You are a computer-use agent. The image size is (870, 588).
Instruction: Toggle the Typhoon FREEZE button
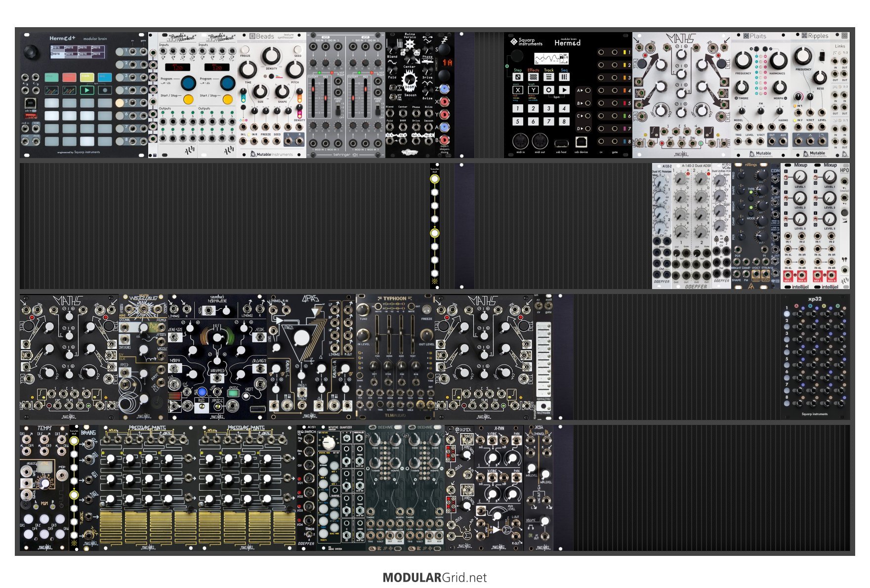427,310
